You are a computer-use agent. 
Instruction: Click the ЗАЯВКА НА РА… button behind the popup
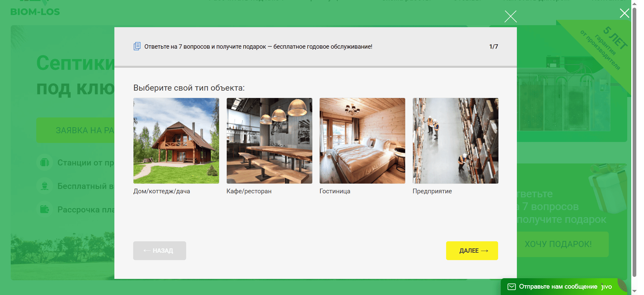coord(75,130)
